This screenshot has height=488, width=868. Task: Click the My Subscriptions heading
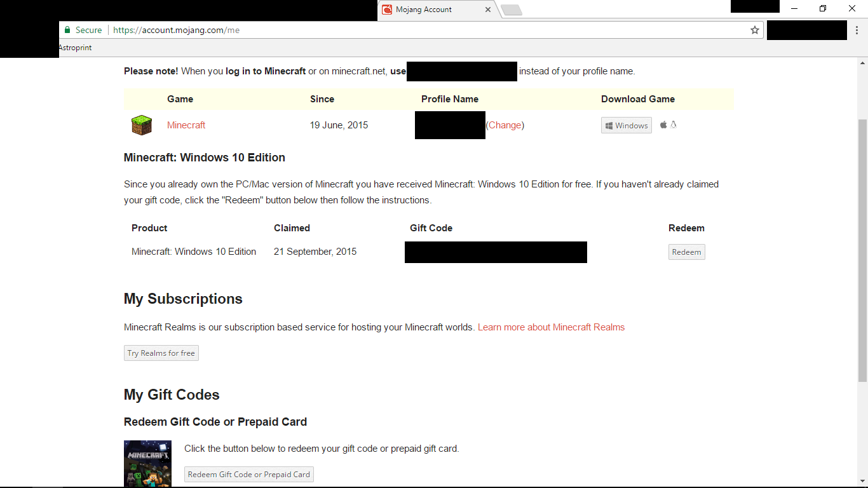click(183, 299)
